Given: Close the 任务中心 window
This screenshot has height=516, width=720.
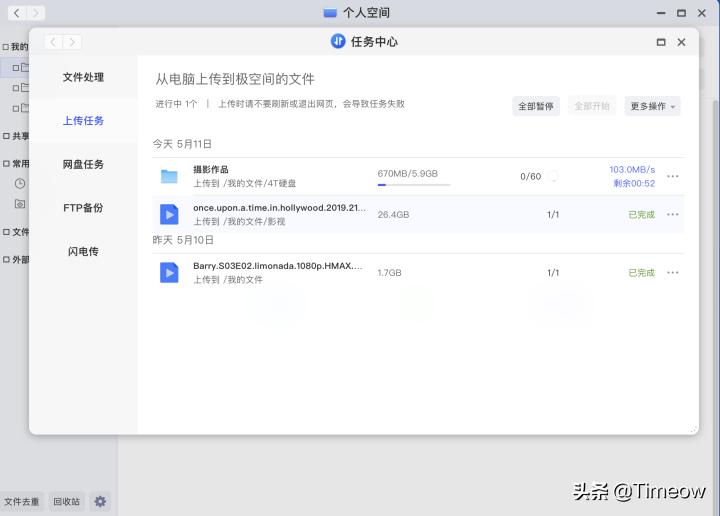Looking at the screenshot, I should pyautogui.click(x=681, y=42).
